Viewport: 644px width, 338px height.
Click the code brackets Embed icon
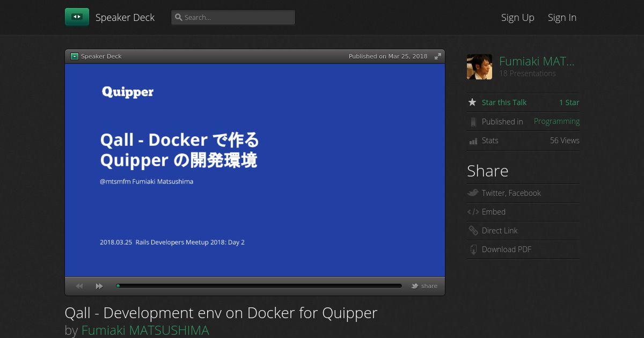pos(473,212)
